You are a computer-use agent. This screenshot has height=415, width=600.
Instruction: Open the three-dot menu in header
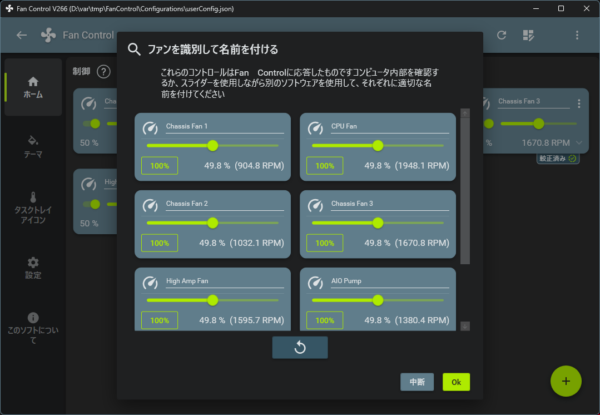pyautogui.click(x=577, y=35)
